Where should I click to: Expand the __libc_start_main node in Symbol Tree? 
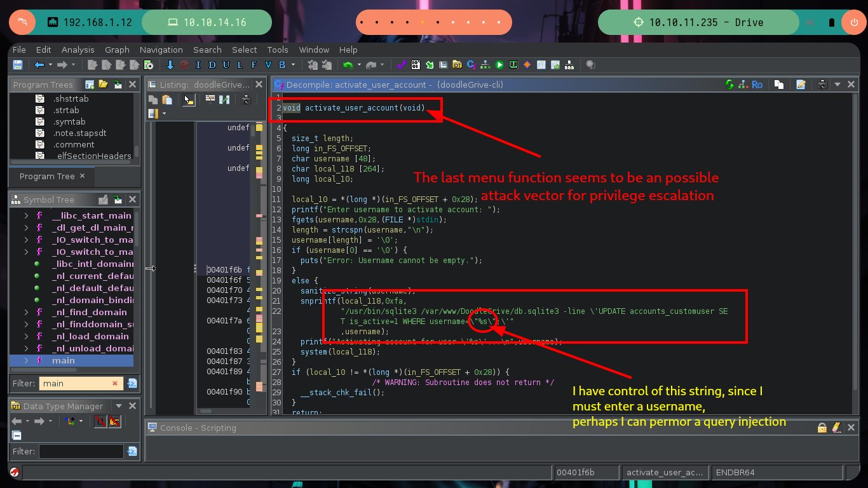click(26, 215)
